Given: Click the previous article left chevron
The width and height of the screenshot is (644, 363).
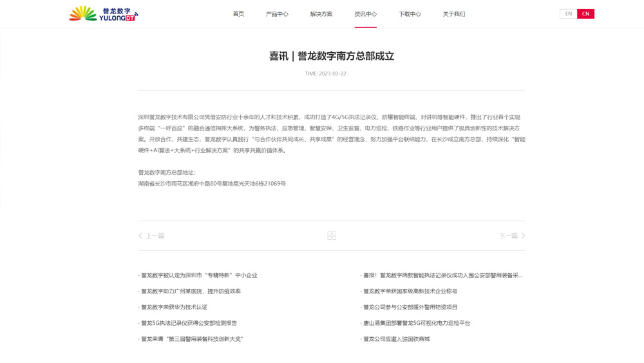Looking at the screenshot, I should 140,235.
